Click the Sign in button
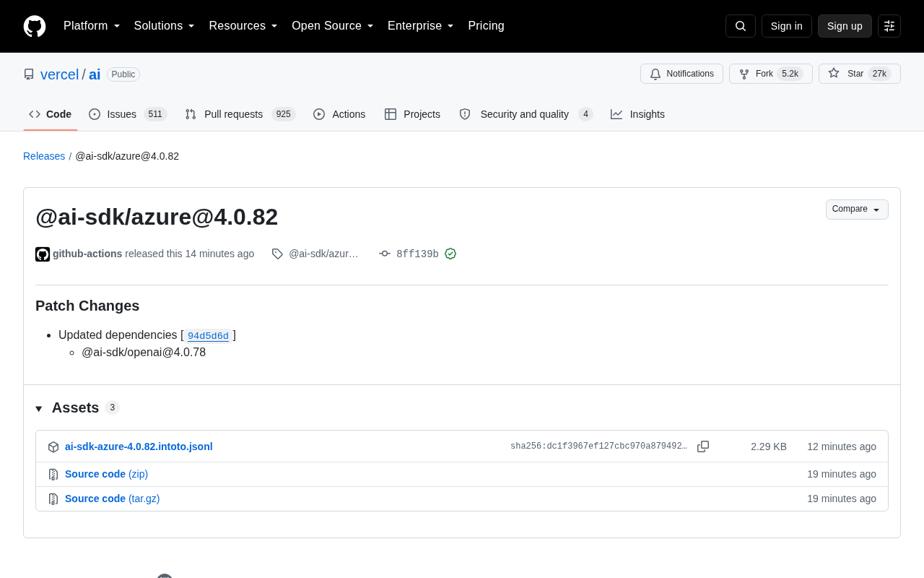 click(787, 26)
